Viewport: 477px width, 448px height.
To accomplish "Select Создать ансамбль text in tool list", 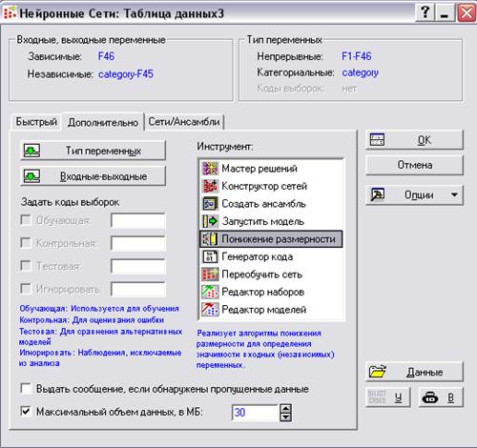I will tap(263, 204).
